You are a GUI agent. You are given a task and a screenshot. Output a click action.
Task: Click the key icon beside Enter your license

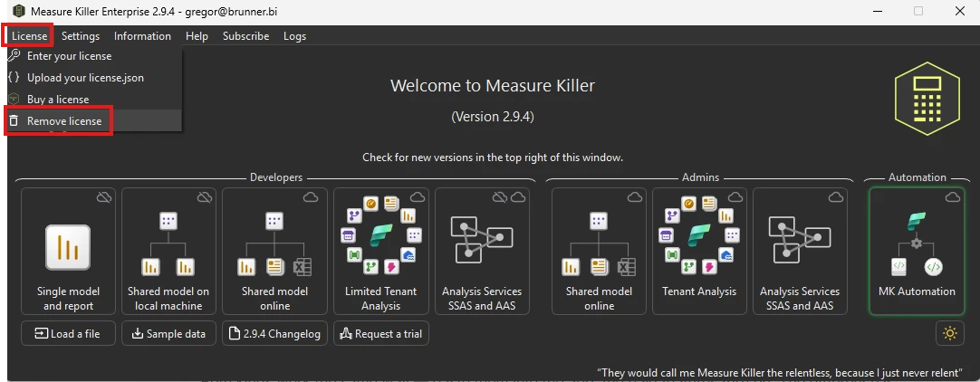(x=14, y=55)
